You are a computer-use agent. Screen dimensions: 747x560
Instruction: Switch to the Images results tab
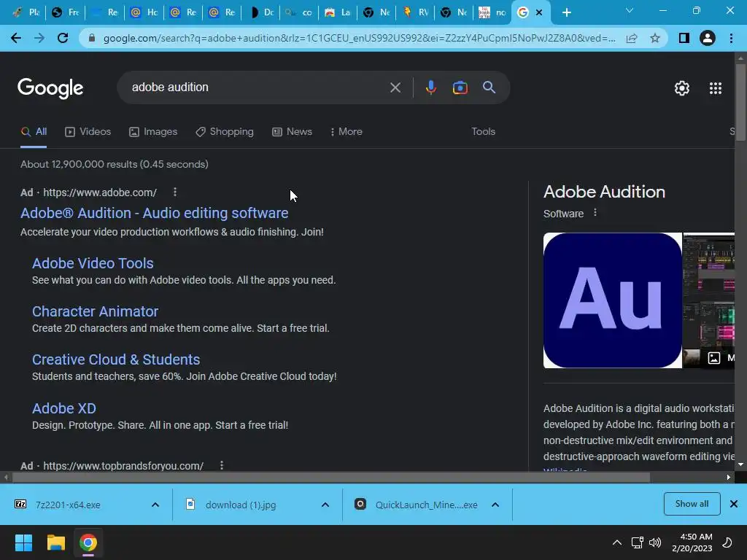tap(153, 132)
